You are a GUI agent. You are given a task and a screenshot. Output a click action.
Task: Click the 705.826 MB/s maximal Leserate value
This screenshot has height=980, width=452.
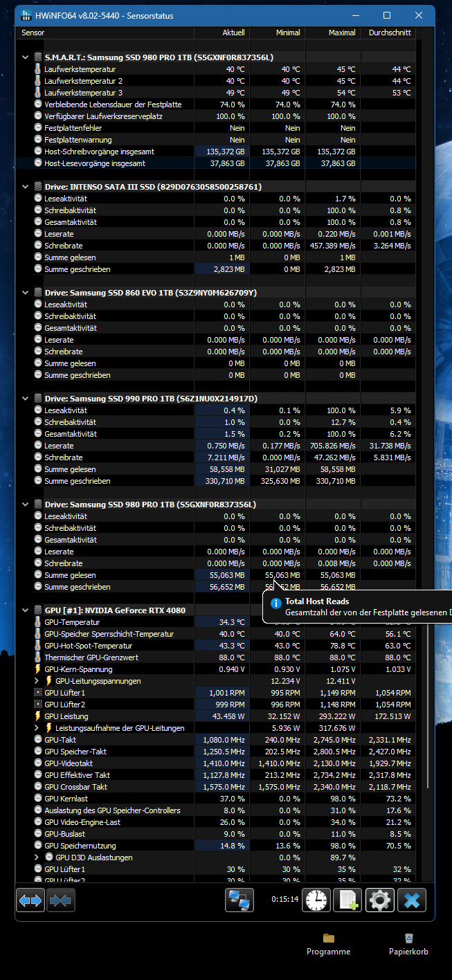332,446
